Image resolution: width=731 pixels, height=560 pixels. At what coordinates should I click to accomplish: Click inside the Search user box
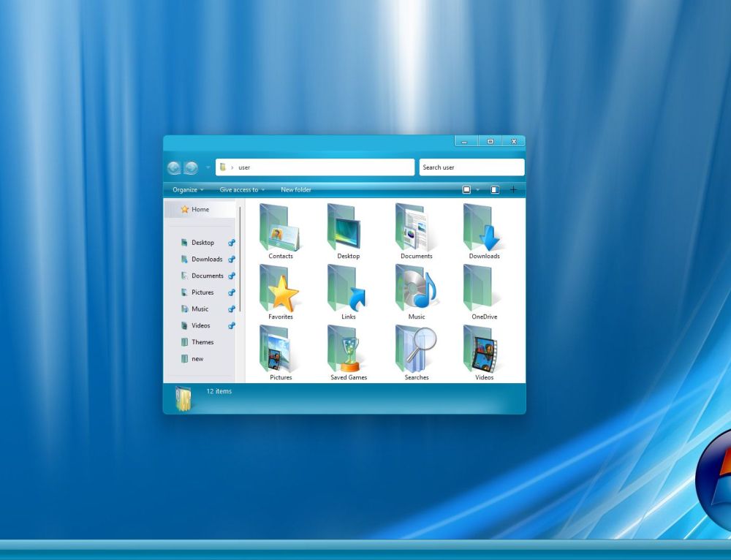[x=471, y=167]
